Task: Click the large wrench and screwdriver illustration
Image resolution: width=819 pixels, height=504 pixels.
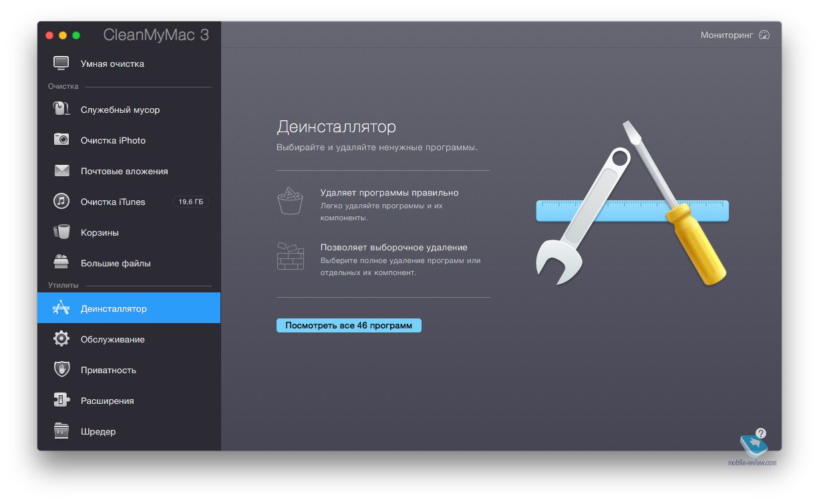Action: tap(632, 202)
